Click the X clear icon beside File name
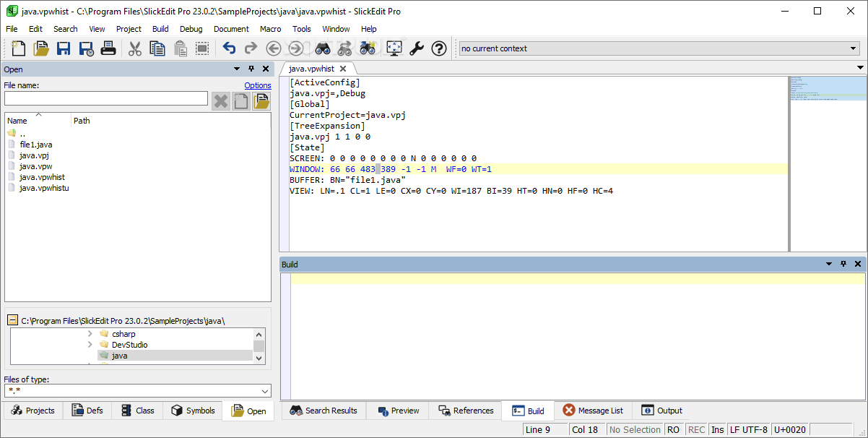Viewport: 868px width, 438px height. [221, 101]
